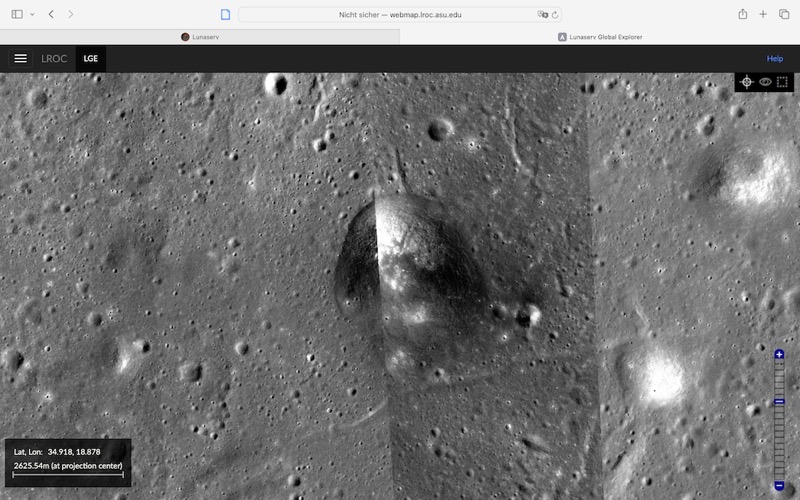Select the dashed rectangle selection tool

click(782, 82)
